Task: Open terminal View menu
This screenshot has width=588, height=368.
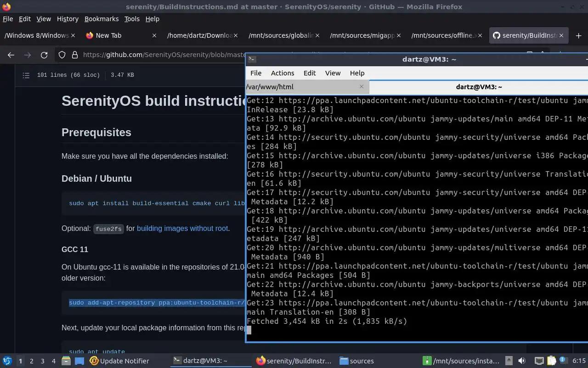Action: coord(333,73)
